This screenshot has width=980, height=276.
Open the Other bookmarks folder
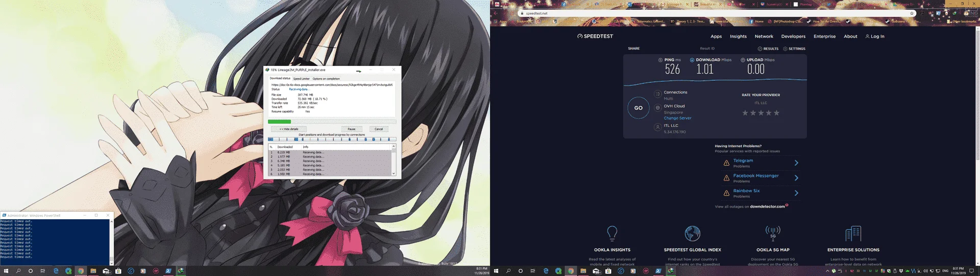(x=961, y=21)
